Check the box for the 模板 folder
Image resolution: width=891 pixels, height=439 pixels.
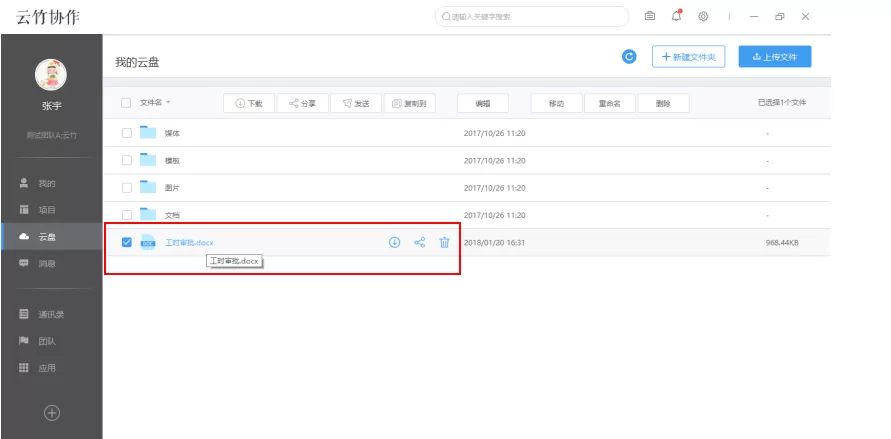[127, 160]
